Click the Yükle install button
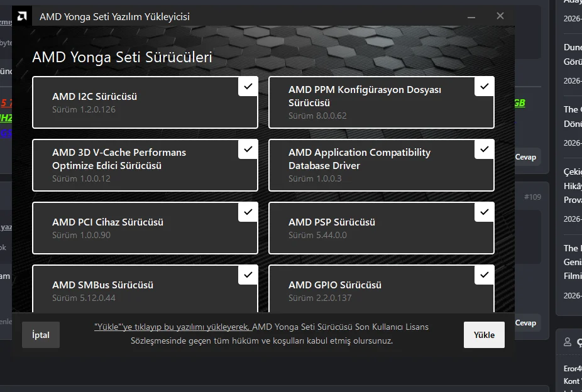The image size is (582, 392). point(484,335)
